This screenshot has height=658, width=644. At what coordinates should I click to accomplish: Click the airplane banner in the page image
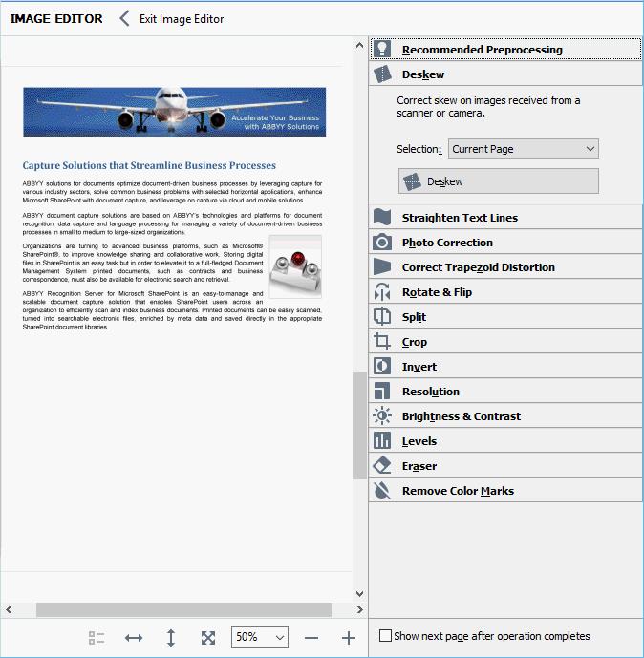point(174,111)
